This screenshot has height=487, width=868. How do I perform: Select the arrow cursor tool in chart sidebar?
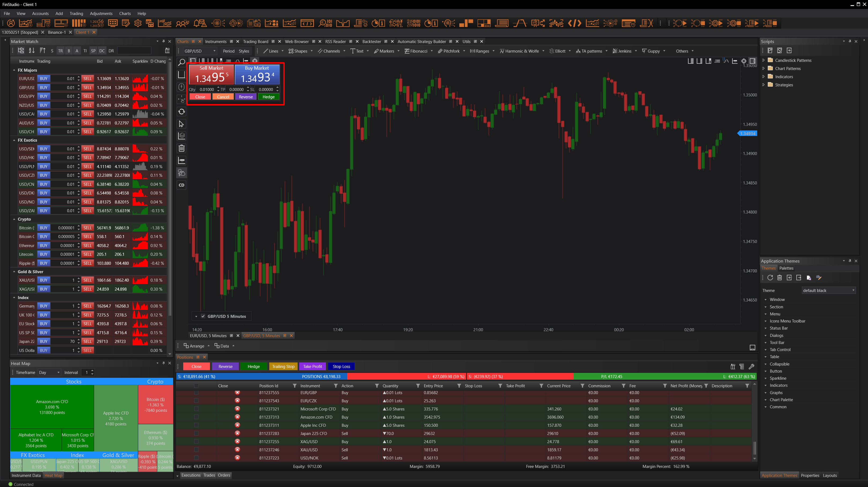click(x=181, y=124)
